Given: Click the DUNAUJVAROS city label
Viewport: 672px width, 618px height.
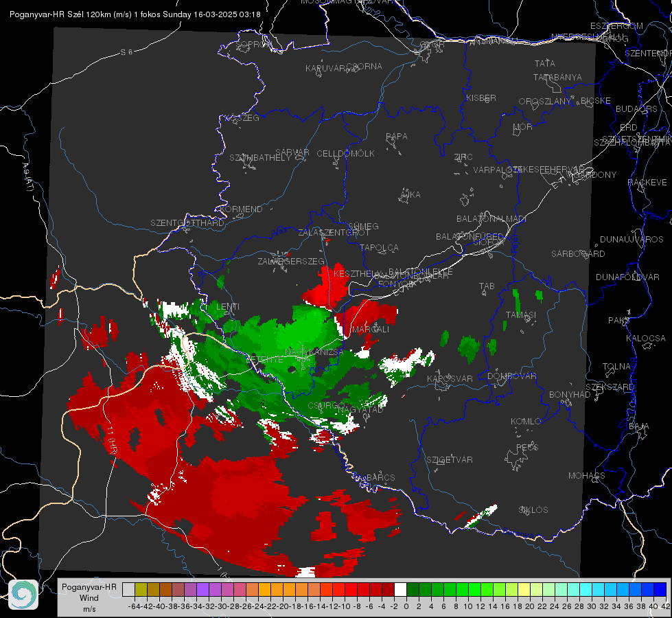Looking at the screenshot, I should pos(632,240).
